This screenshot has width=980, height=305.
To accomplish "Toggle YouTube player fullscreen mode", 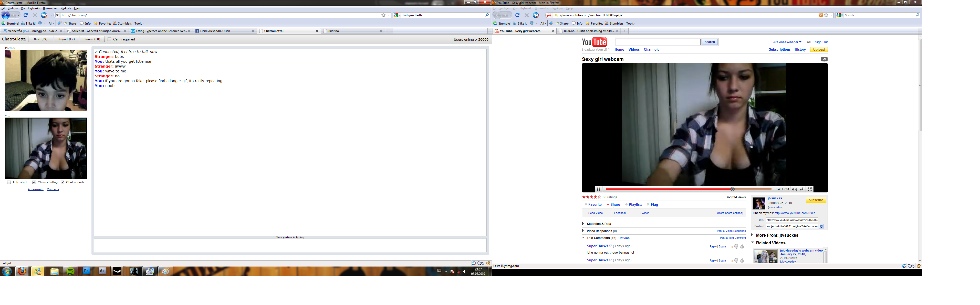I will click(810, 189).
